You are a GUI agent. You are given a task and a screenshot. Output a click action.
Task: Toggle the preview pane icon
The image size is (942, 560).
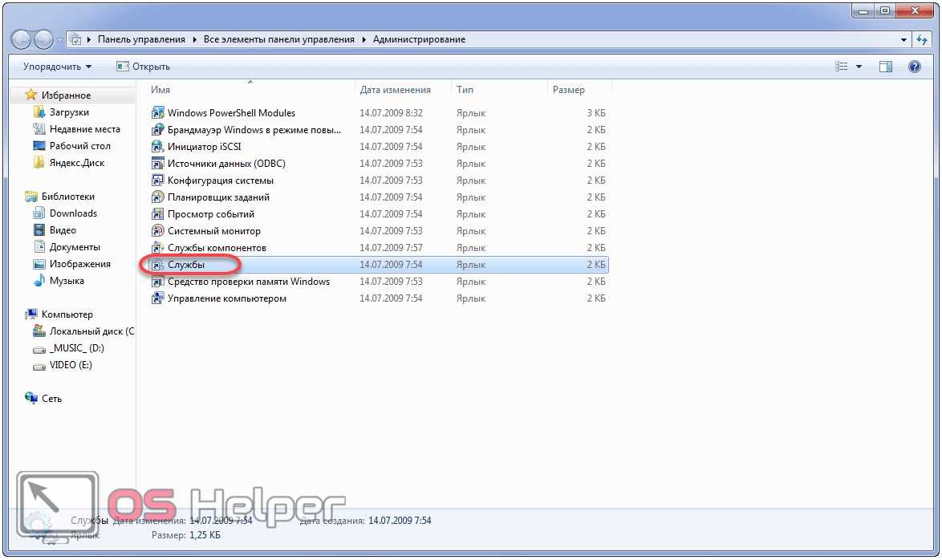coord(886,67)
